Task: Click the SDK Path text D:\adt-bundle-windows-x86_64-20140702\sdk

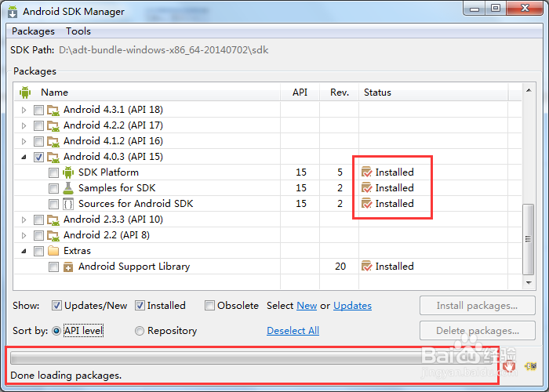Action: [163, 50]
